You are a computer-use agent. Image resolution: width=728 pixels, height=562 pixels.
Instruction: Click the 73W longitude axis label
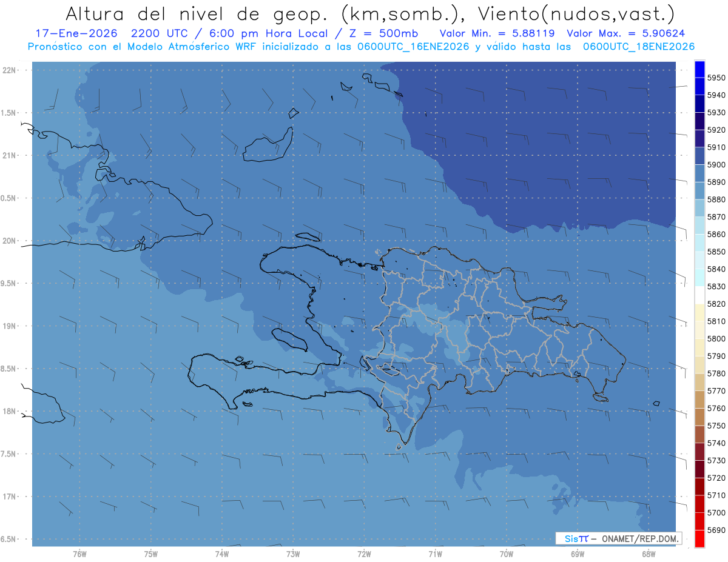point(293,554)
